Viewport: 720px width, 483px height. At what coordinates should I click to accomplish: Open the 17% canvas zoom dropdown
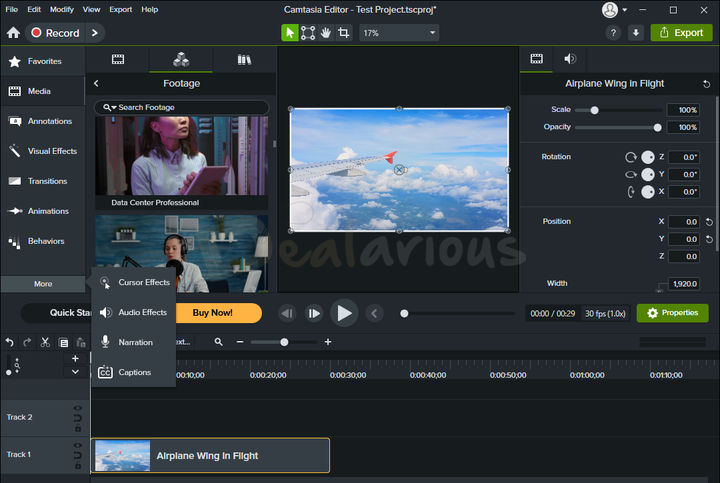[x=399, y=33]
